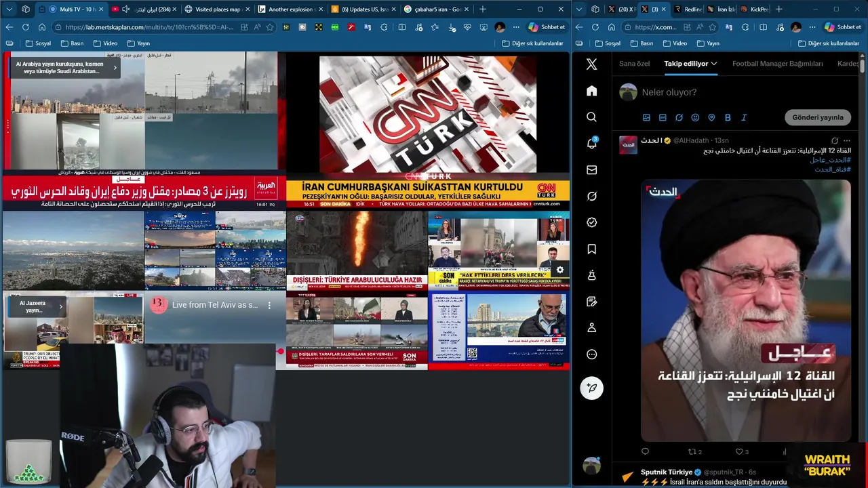Open the #الحدث_عاجل hashtag link
This screenshot has width=868, height=488.
point(830,160)
